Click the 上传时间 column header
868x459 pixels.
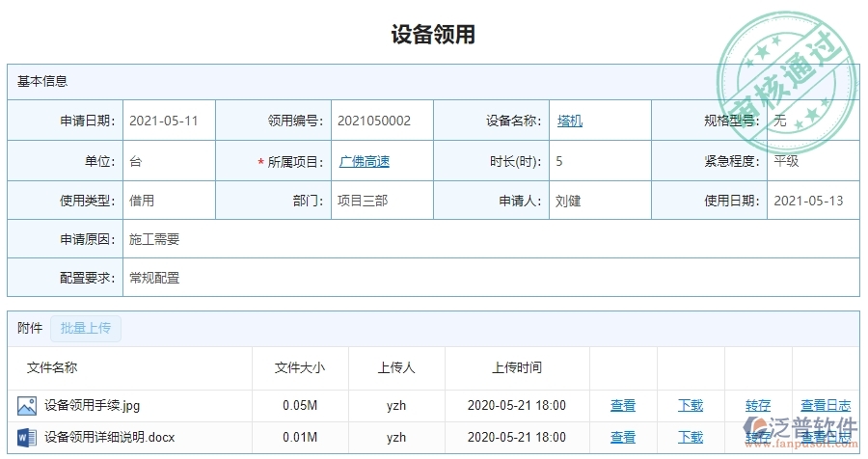517,367
